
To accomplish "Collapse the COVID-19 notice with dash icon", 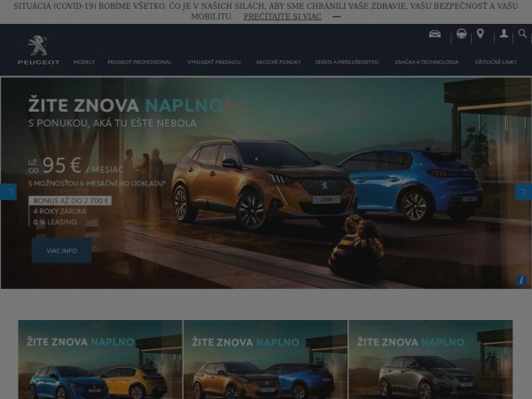I will [337, 16].
